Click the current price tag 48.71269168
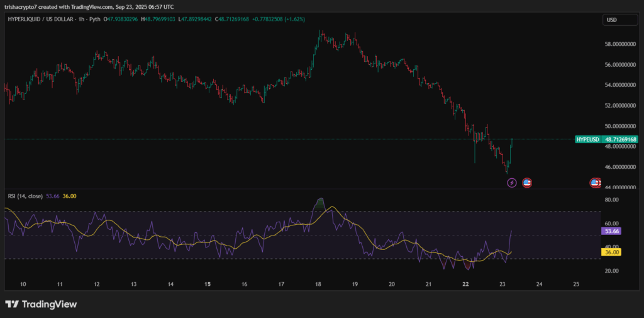The width and height of the screenshot is (644, 318). tap(620, 139)
